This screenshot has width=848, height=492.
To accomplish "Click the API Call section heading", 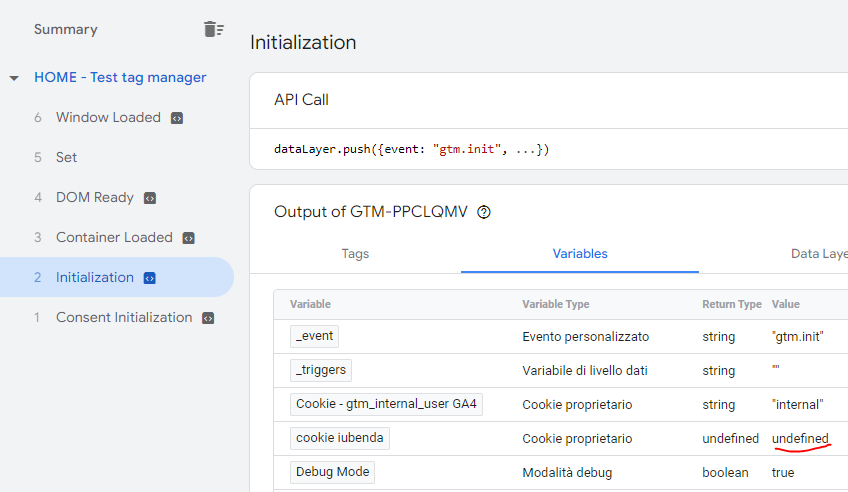I will pos(301,99).
